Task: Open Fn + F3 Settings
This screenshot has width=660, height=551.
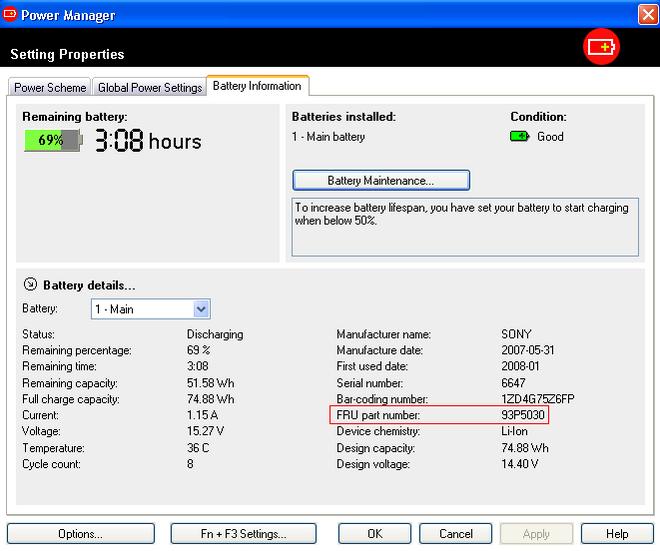Action: coord(243,534)
